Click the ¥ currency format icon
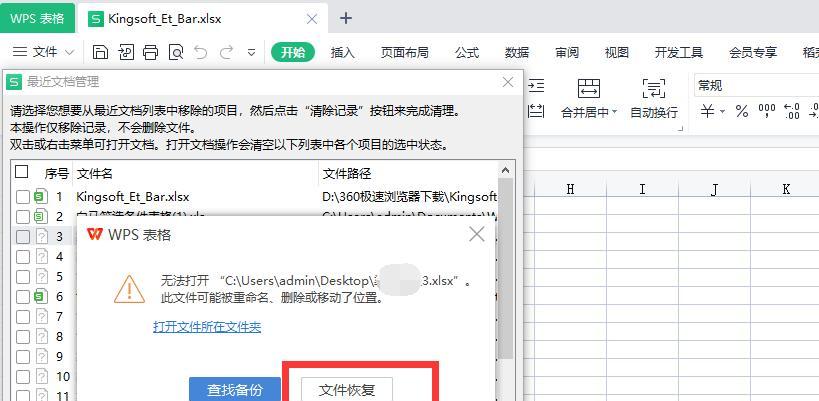819x401 pixels. coord(707,111)
